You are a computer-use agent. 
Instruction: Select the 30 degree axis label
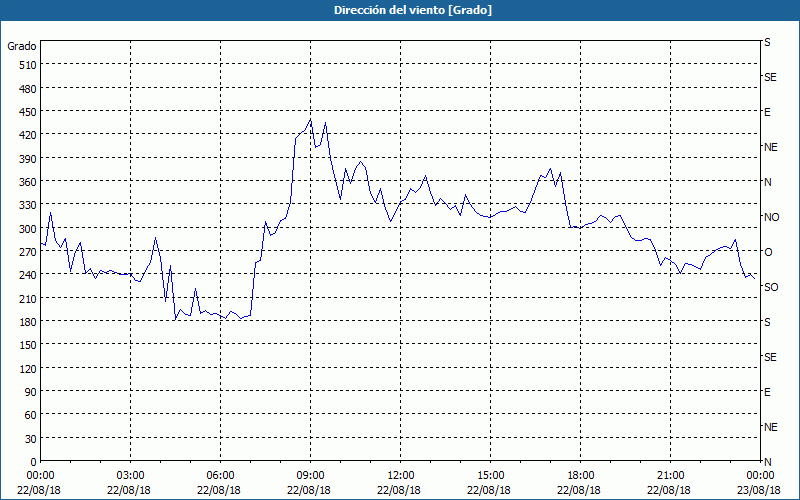pyautogui.click(x=31, y=439)
